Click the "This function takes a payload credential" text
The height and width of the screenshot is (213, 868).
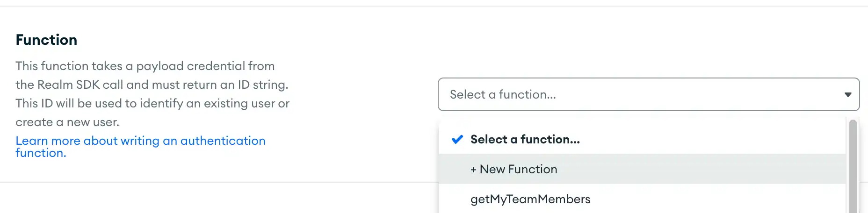pos(145,66)
